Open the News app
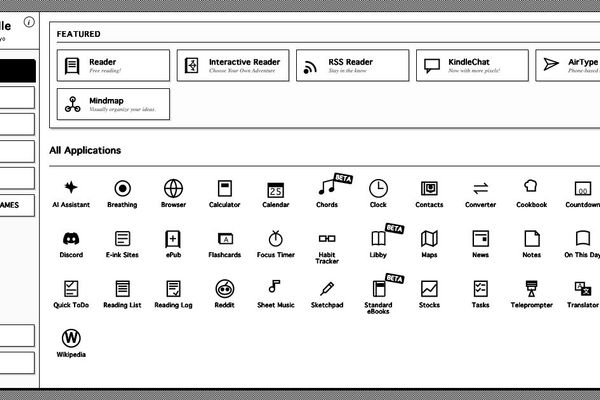This screenshot has height=400, width=600. coord(480,244)
